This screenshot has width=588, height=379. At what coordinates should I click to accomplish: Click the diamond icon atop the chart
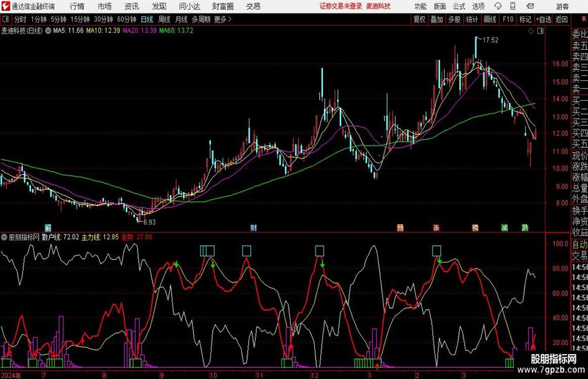pyautogui.click(x=531, y=31)
